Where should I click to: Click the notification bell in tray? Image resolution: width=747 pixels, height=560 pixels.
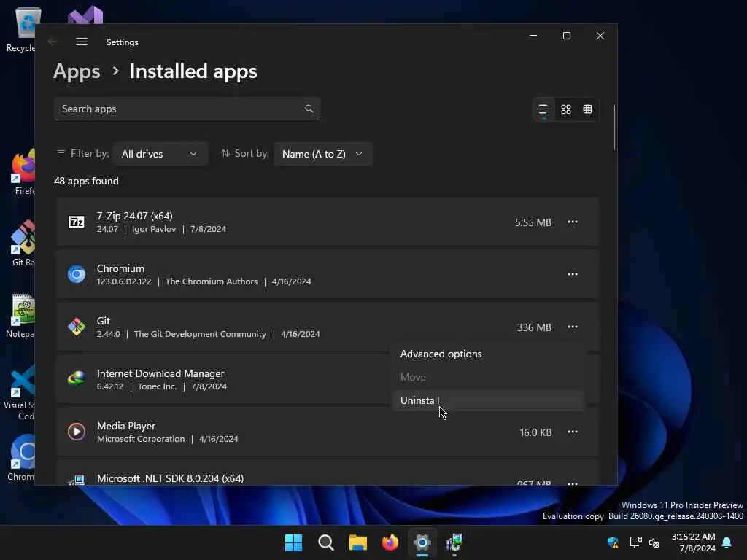coord(727,542)
